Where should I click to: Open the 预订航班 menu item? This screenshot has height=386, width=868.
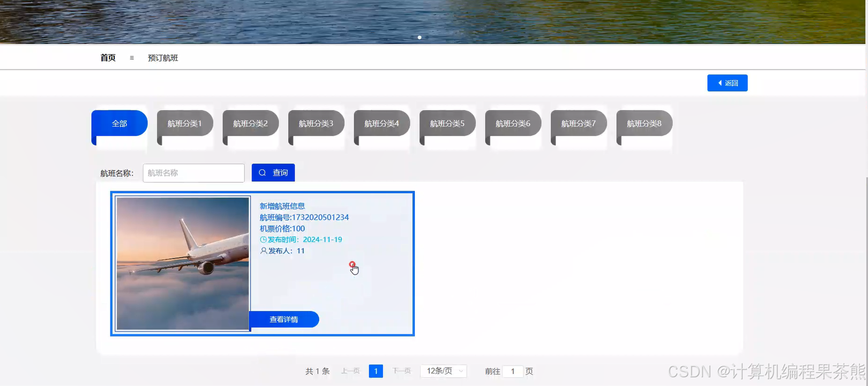[163, 58]
